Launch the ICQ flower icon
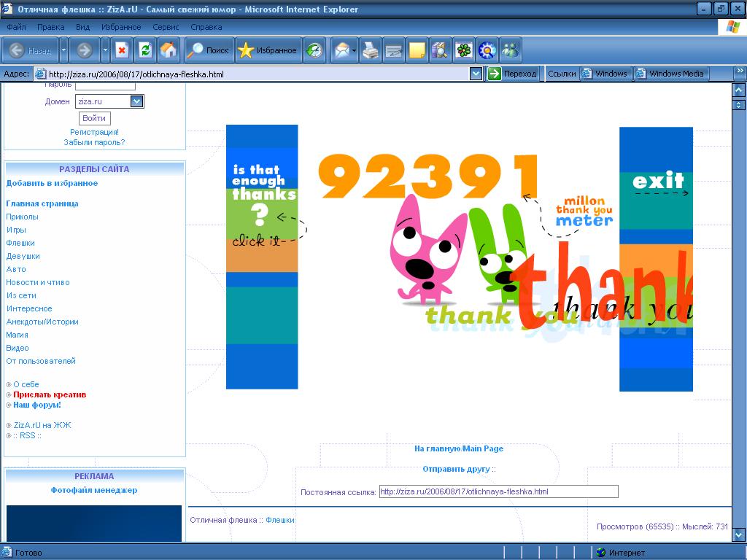 (464, 50)
